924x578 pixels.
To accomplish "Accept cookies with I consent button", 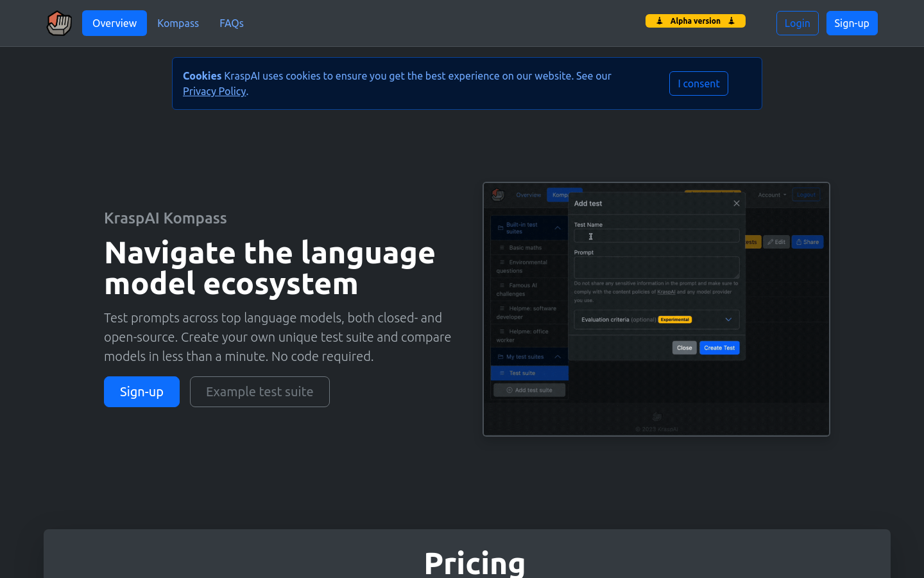I will (x=699, y=83).
